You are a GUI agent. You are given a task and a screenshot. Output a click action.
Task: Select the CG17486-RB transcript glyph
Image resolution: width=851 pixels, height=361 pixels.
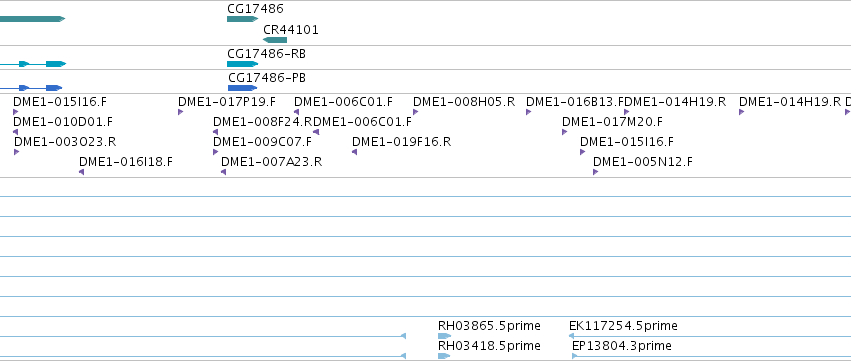pos(242,64)
